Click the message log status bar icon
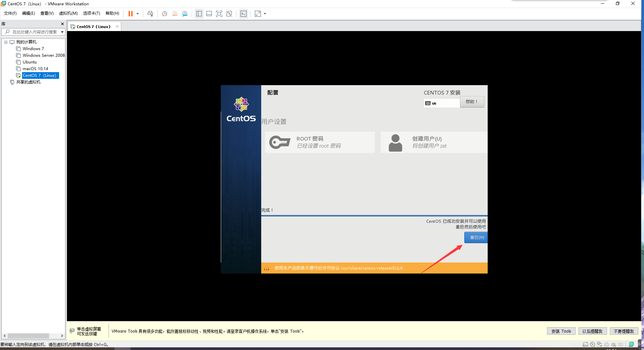Image resolution: width=644 pixels, height=350 pixels. click(631, 344)
